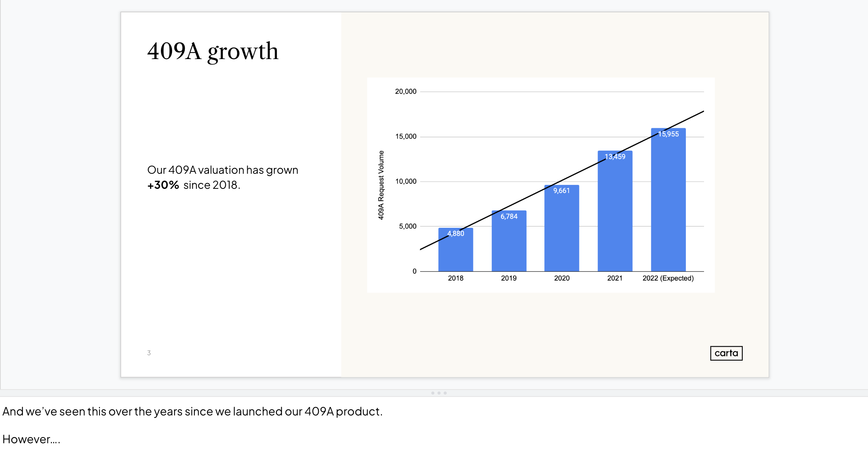Select the '409A growth' slide title
Screen dimensions: 868x461
point(213,51)
